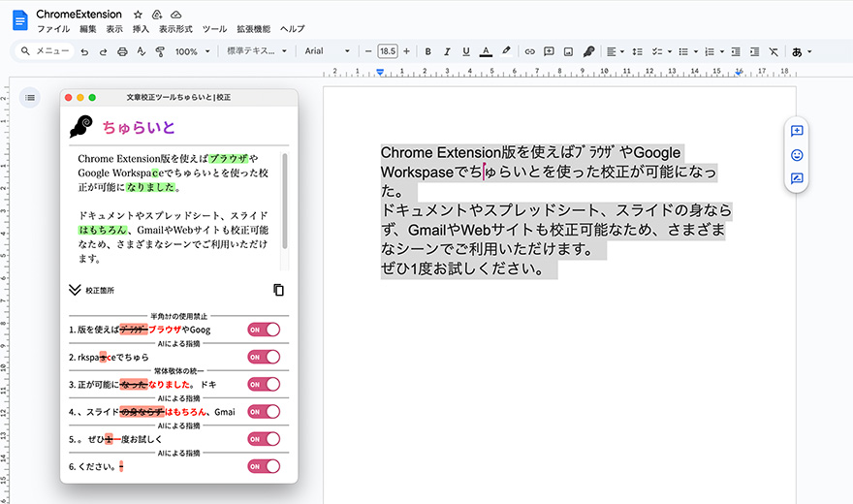
Task: Toggle correction 4 はもちろん switch
Action: (264, 412)
